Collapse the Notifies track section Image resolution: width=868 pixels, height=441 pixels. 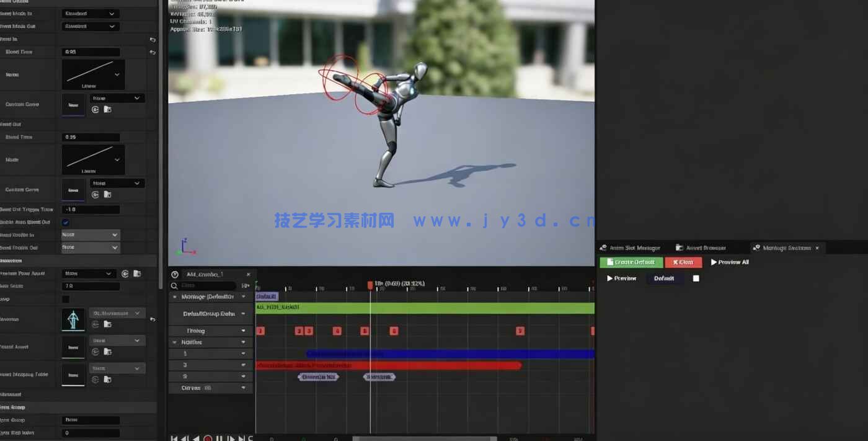click(175, 342)
